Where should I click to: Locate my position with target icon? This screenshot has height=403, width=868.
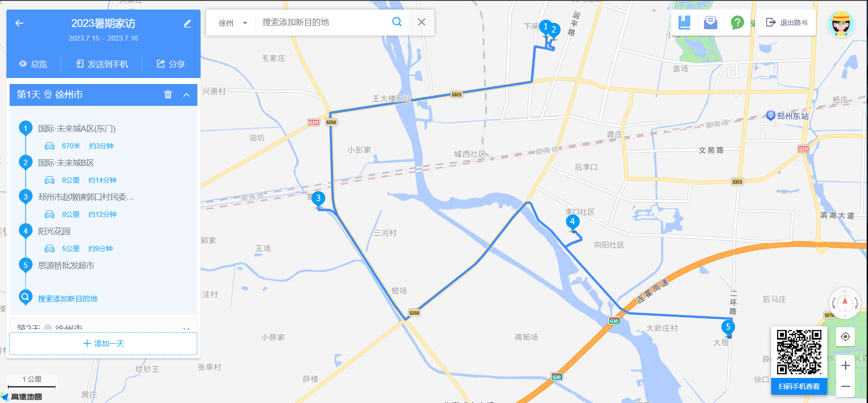click(845, 337)
